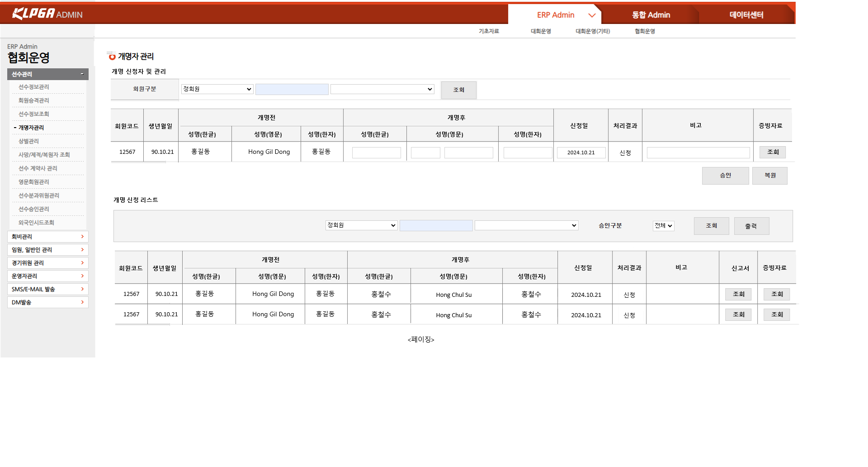Click the 신청일 field showing 2024.10.21
The height and width of the screenshot is (467, 868).
[x=581, y=152]
